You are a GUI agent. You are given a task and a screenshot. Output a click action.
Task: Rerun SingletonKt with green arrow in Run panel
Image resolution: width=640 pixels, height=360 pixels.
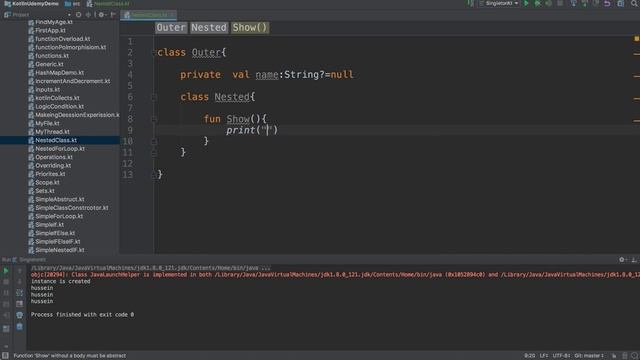(x=6, y=271)
